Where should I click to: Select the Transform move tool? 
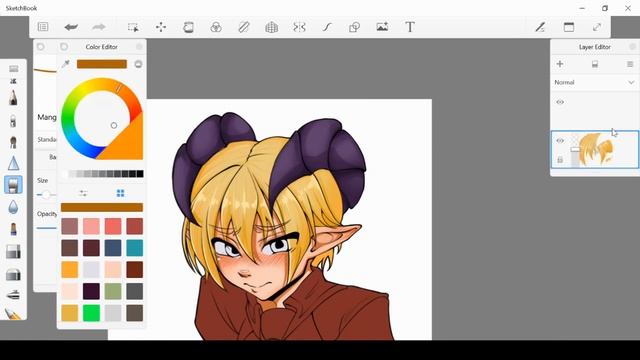pyautogui.click(x=161, y=27)
